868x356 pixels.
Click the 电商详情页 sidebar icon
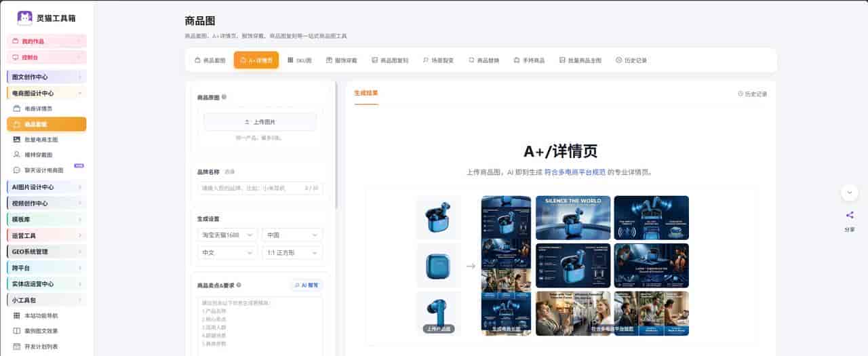(x=17, y=108)
